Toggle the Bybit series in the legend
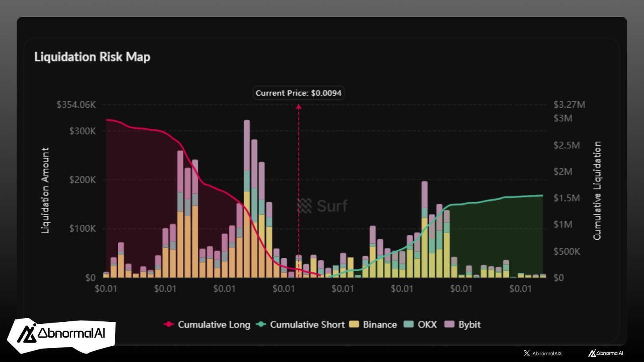 469,325
